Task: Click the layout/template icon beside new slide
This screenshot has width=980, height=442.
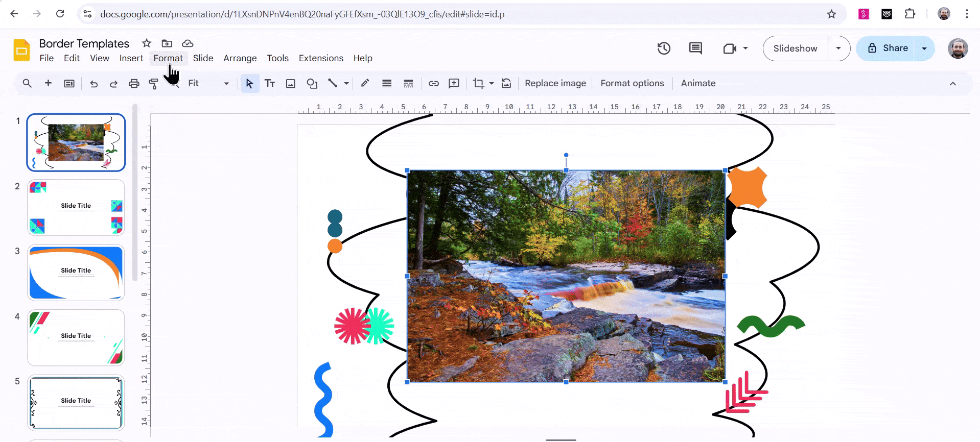Action: coord(69,84)
